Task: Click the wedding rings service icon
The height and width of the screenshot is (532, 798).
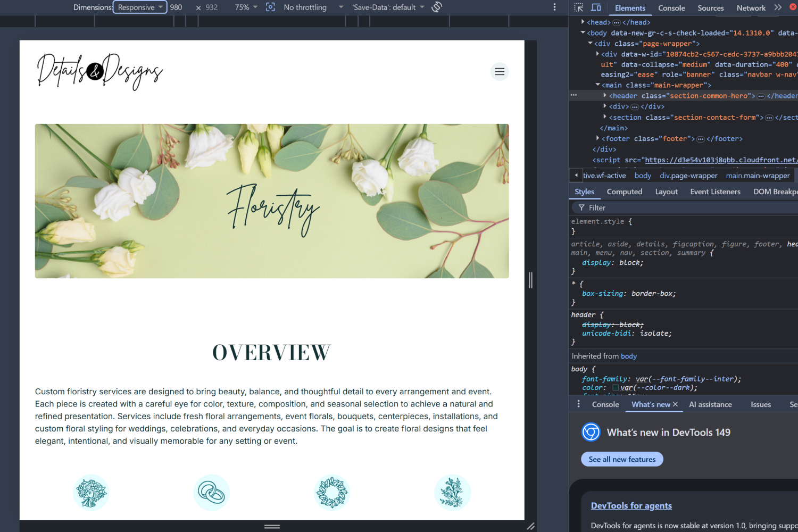Action: 211,493
